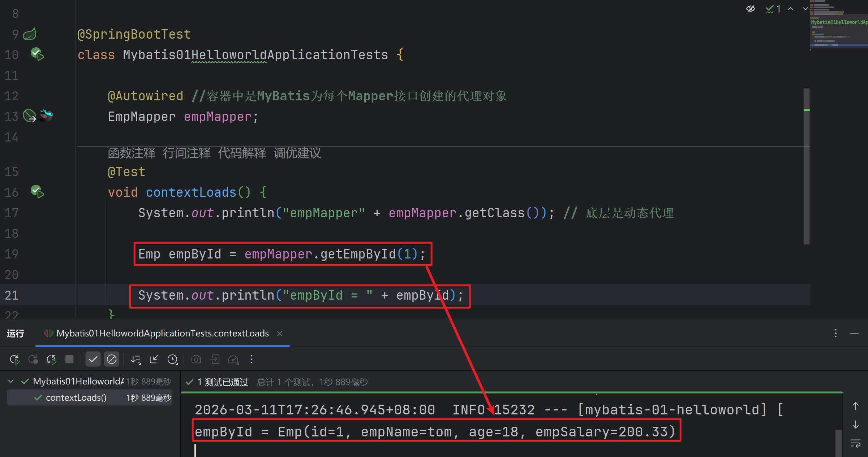Toggle Show Passed tests checkmark
This screenshot has width=868, height=457.
(93, 359)
